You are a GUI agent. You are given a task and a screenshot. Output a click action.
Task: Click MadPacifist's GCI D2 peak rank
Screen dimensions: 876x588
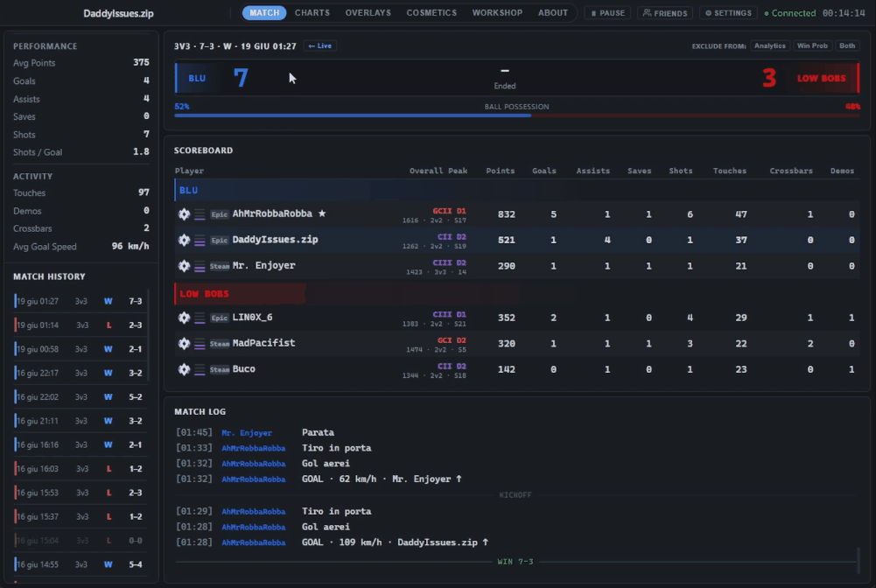tap(452, 340)
